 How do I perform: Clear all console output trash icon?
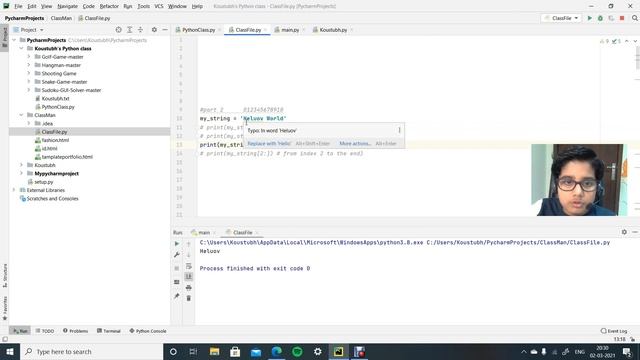[x=189, y=298]
